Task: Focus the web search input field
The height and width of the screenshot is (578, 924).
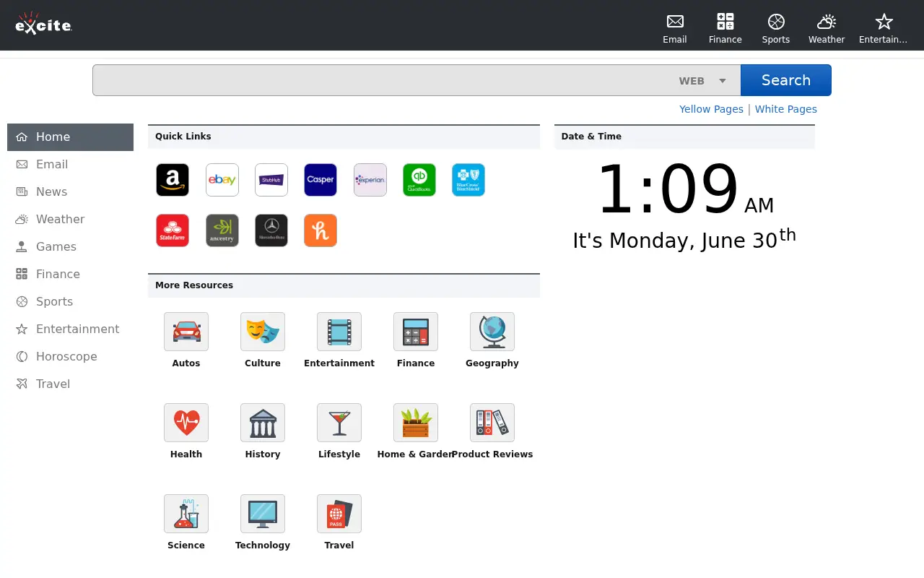Action: pos(383,80)
